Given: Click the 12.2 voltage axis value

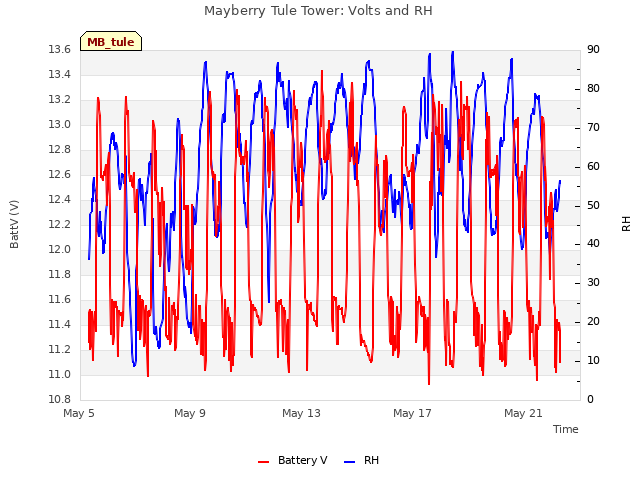Looking at the screenshot, I should click(x=60, y=224).
